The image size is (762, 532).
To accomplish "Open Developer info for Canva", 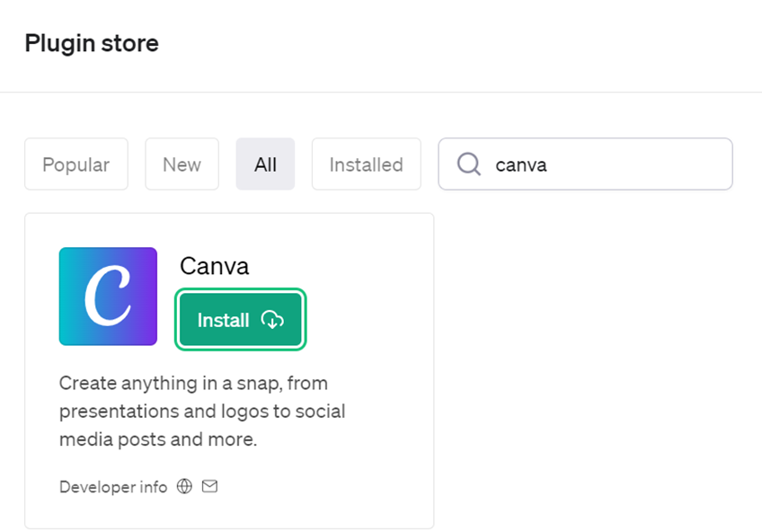I will [112, 486].
